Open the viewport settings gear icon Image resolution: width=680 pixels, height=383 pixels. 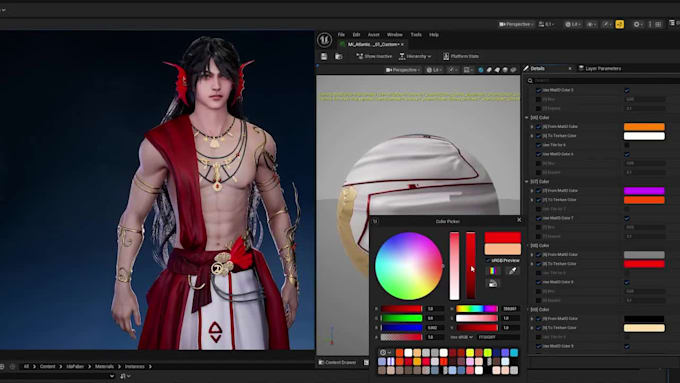tap(636, 24)
